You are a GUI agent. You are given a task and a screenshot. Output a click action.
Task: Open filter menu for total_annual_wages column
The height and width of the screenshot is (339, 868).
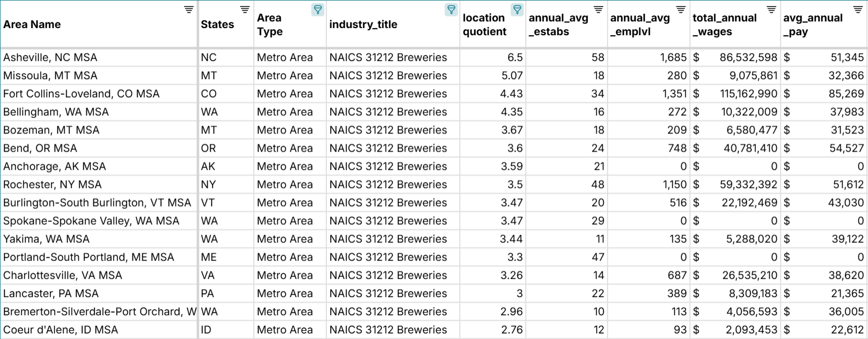click(771, 9)
